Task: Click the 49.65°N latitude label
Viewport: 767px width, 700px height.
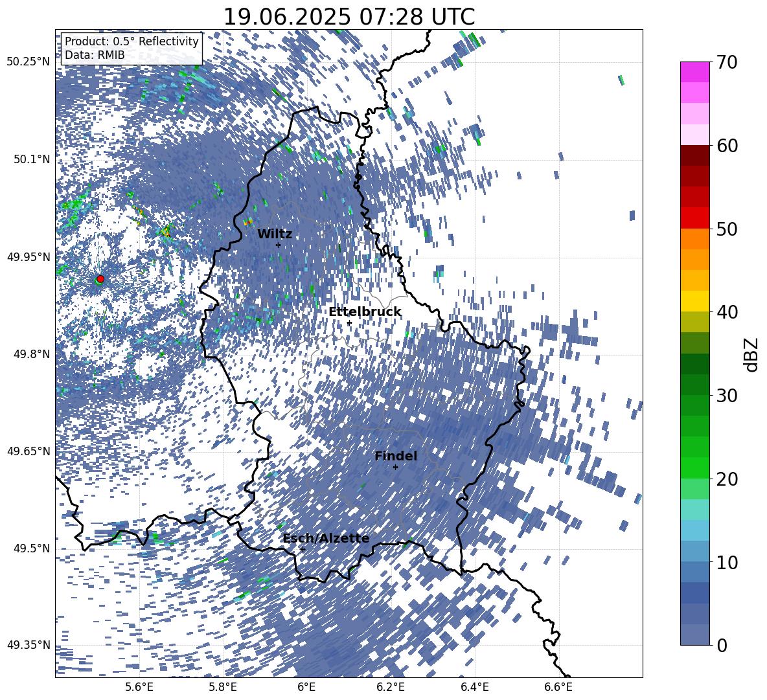Action: click(29, 451)
